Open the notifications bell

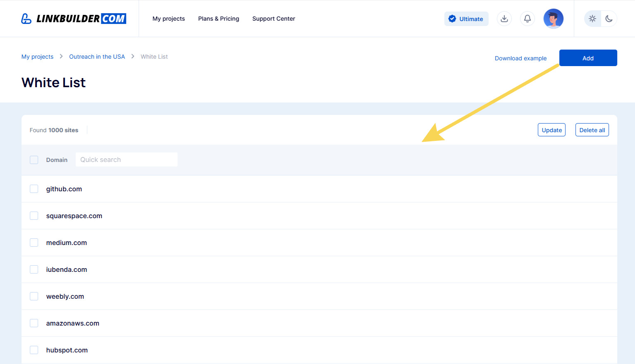[x=527, y=19]
